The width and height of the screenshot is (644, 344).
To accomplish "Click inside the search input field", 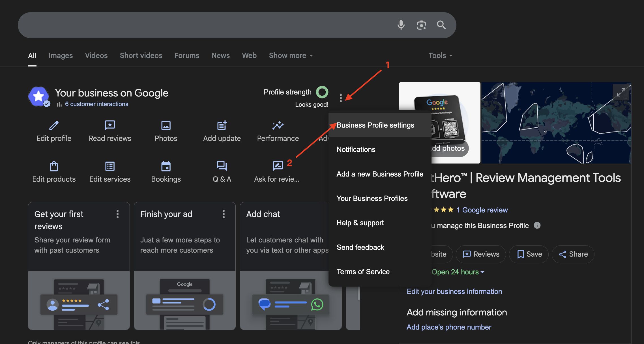I will (x=198, y=25).
